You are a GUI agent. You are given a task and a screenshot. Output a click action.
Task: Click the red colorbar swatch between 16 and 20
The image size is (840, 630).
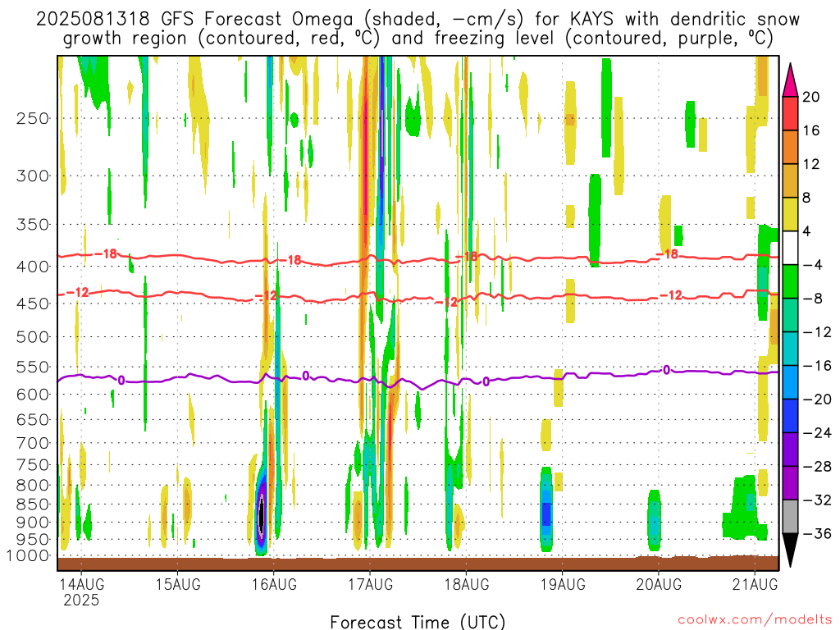click(x=790, y=113)
